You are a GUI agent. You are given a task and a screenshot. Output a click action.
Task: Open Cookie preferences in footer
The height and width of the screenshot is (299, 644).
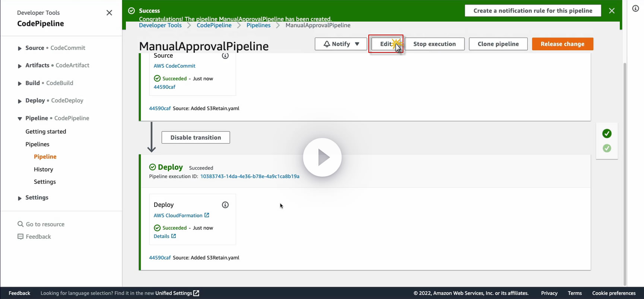tap(614, 293)
